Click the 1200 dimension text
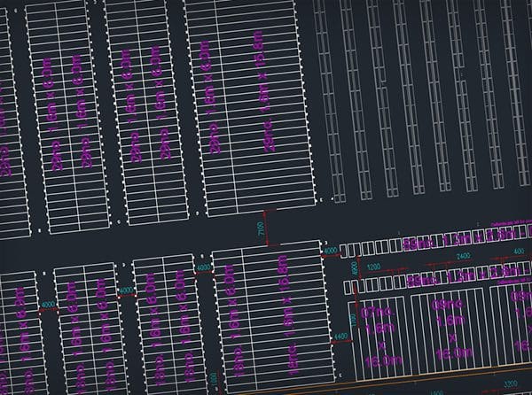This screenshot has width=532, height=395. point(373,267)
